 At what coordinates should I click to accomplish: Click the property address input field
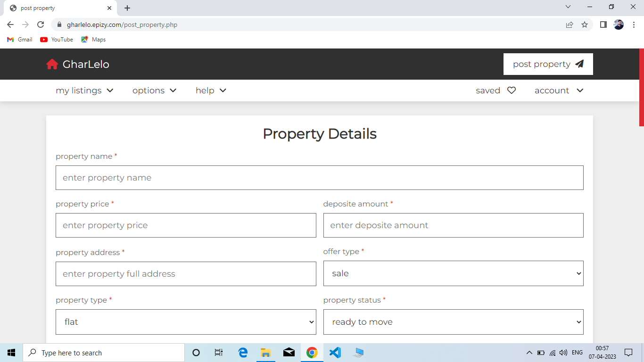click(x=186, y=274)
